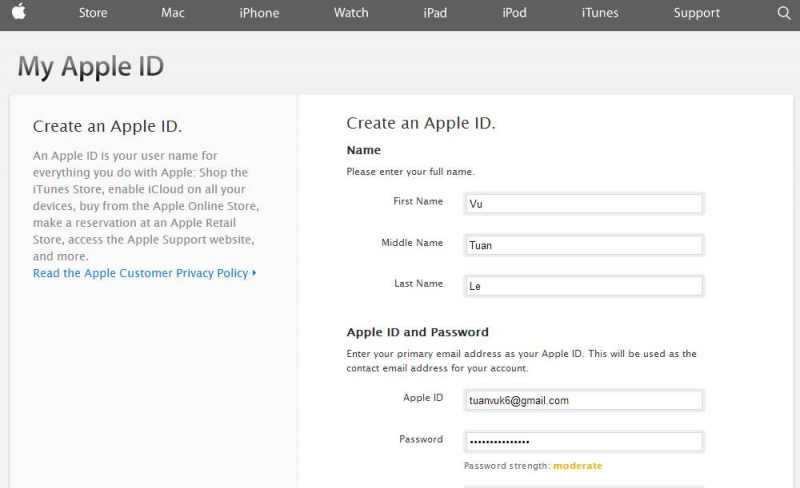This screenshot has width=800, height=488.
Task: Click the sidebar Create an Apple ID heading
Action: tap(107, 126)
